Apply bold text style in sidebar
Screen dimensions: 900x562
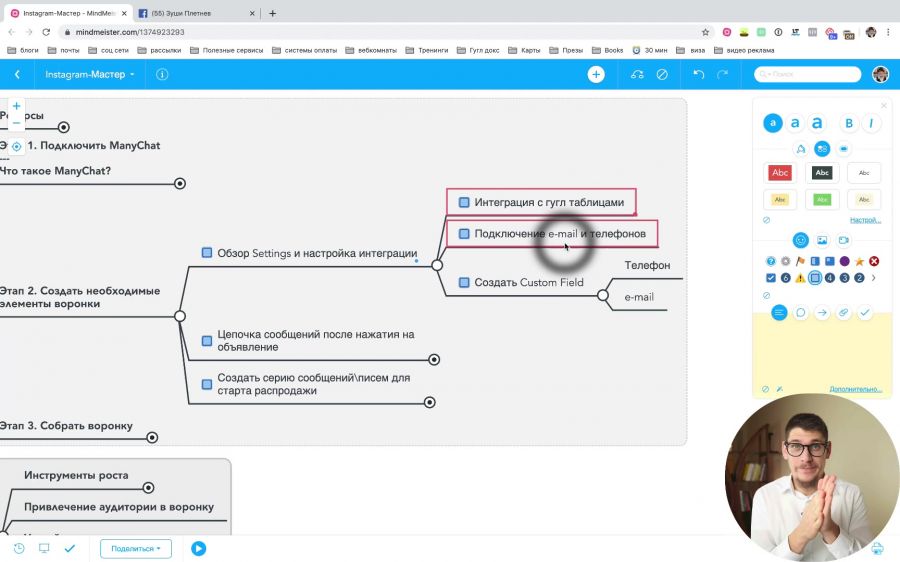(849, 123)
